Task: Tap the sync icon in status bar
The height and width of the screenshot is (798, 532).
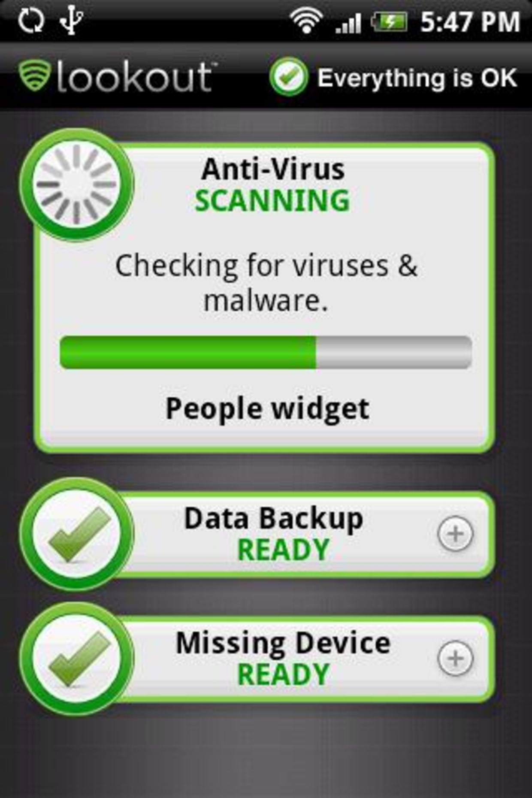Action: (x=31, y=21)
